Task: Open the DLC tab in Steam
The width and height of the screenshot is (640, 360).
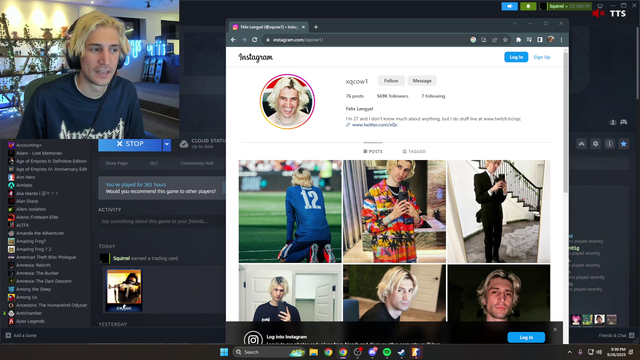Action: pyautogui.click(x=154, y=163)
